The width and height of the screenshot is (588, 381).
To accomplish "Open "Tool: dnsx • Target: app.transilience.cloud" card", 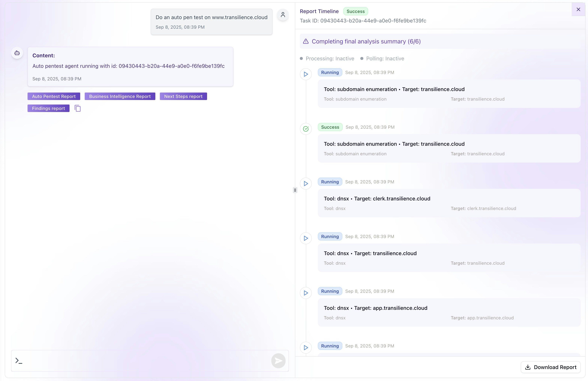I will coord(376,308).
